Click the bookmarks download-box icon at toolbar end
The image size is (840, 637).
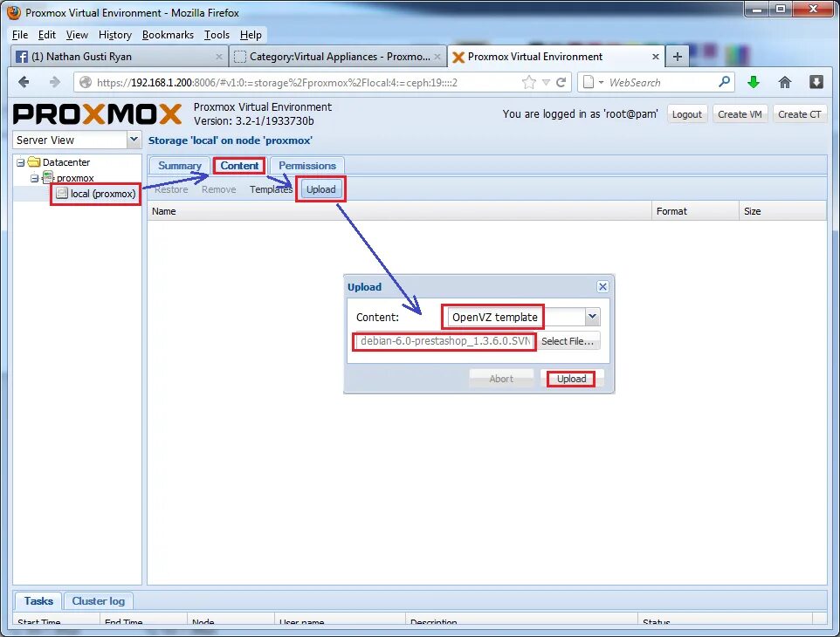(816, 82)
